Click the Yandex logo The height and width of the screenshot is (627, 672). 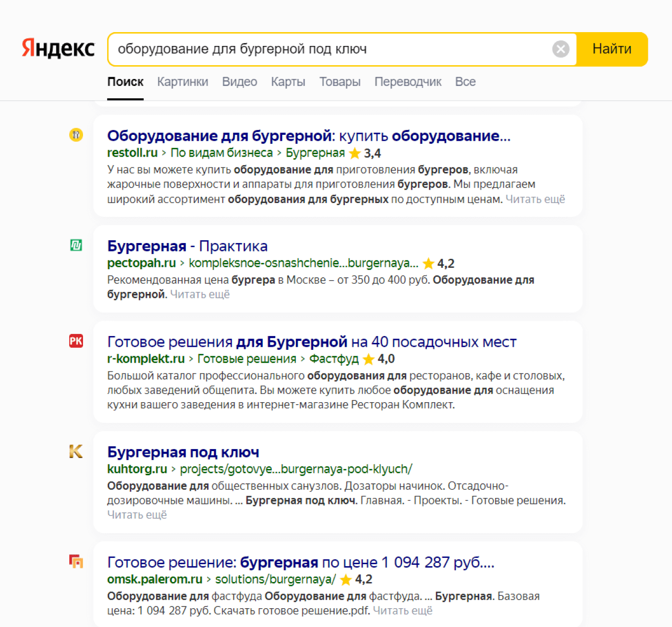[57, 48]
